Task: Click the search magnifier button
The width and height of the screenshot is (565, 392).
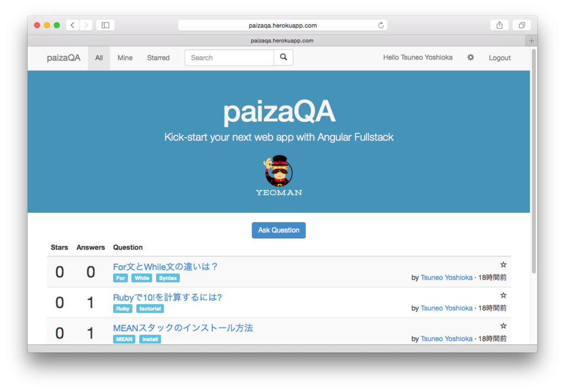Action: (x=284, y=57)
